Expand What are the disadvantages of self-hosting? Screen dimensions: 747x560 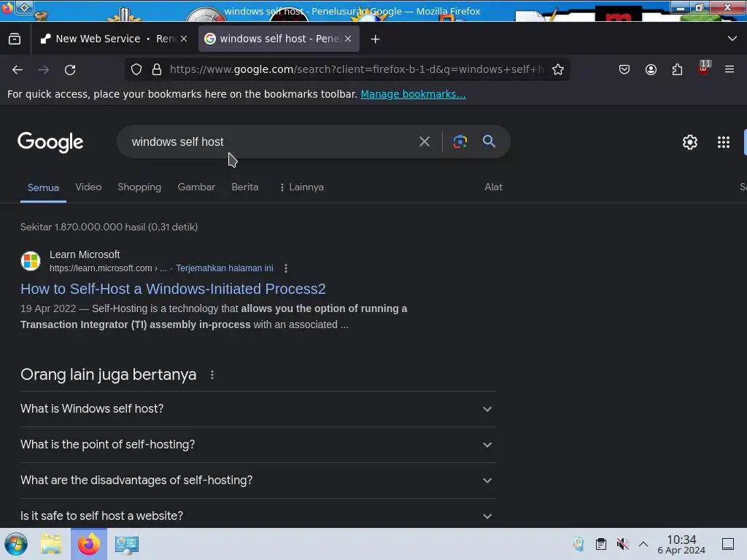click(x=258, y=481)
